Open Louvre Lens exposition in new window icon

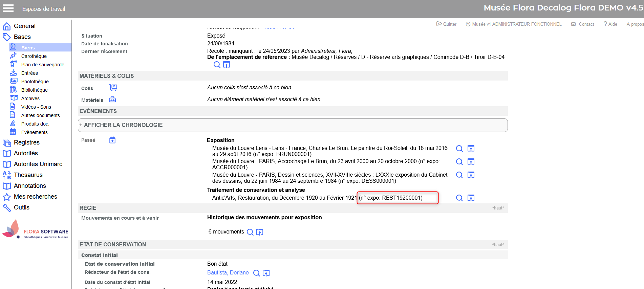coord(471,149)
